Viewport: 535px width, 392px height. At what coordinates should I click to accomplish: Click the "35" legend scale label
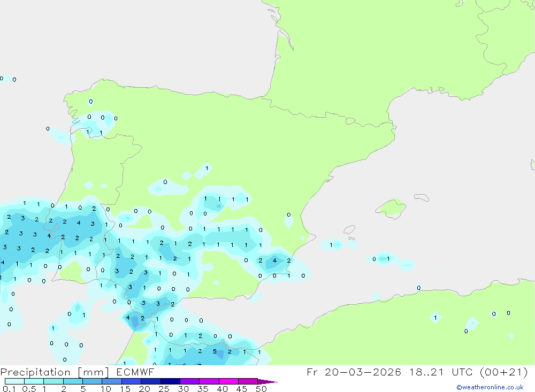tap(203, 389)
